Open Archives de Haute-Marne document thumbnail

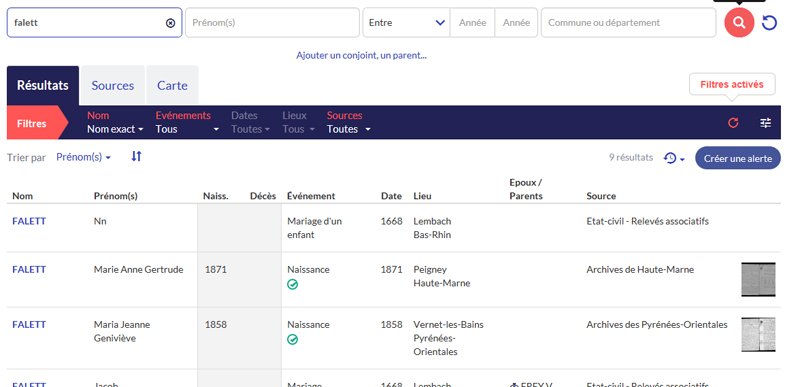click(x=758, y=279)
